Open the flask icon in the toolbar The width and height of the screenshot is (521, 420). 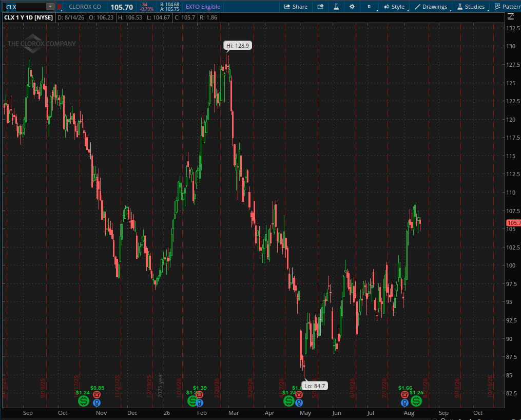336,7
